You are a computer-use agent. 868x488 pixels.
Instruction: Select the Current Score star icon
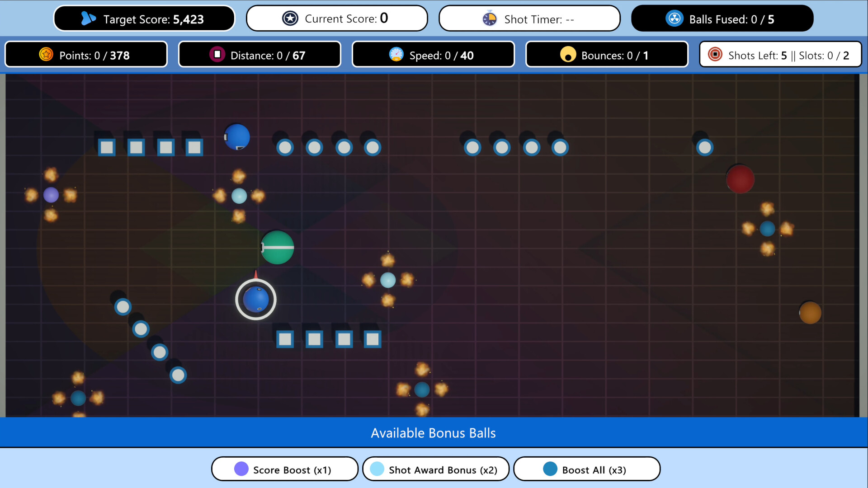290,18
